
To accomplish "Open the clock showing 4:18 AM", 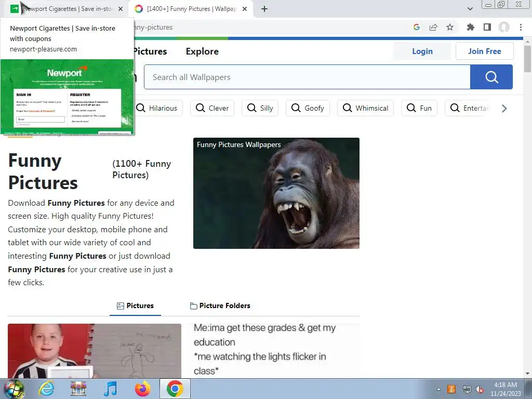I will pyautogui.click(x=506, y=389).
